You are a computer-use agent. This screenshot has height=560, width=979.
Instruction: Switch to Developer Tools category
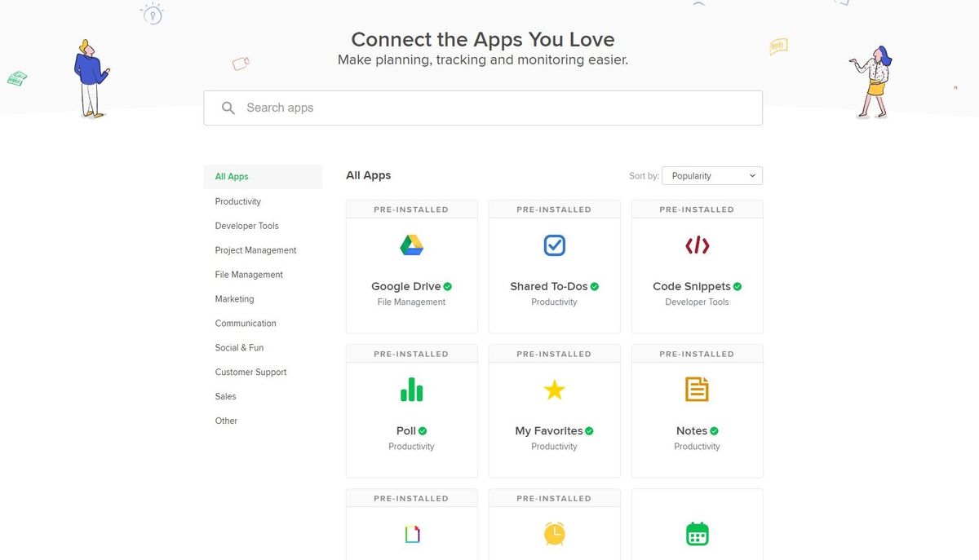(x=247, y=226)
